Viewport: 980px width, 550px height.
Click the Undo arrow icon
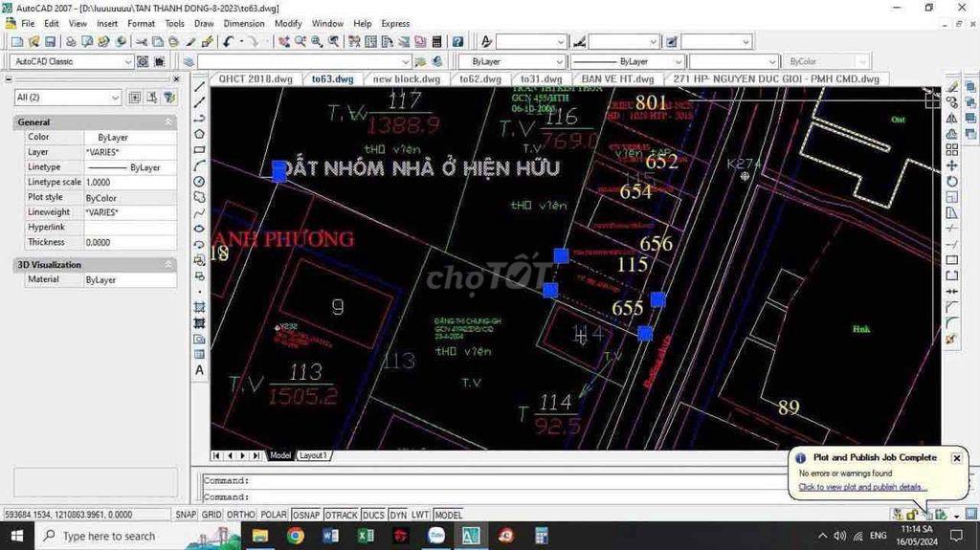tap(228, 42)
